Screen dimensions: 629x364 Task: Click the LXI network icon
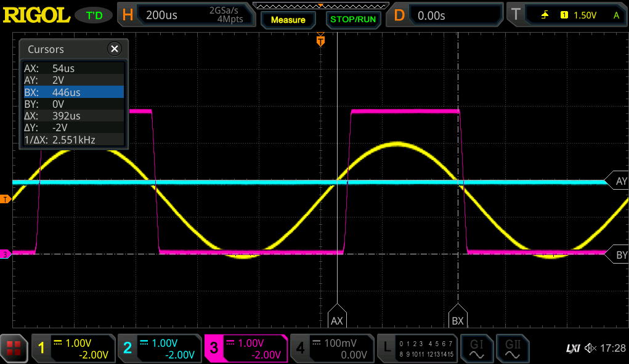coord(573,348)
